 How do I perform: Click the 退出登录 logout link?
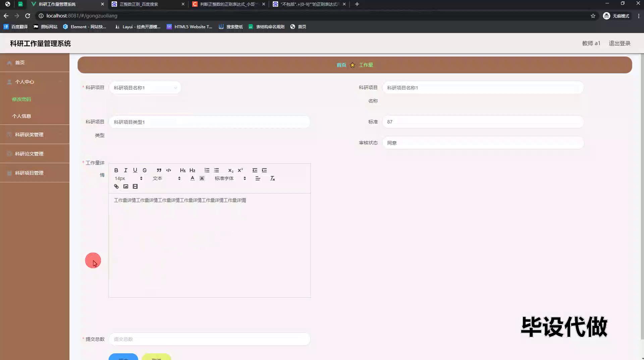(x=619, y=43)
